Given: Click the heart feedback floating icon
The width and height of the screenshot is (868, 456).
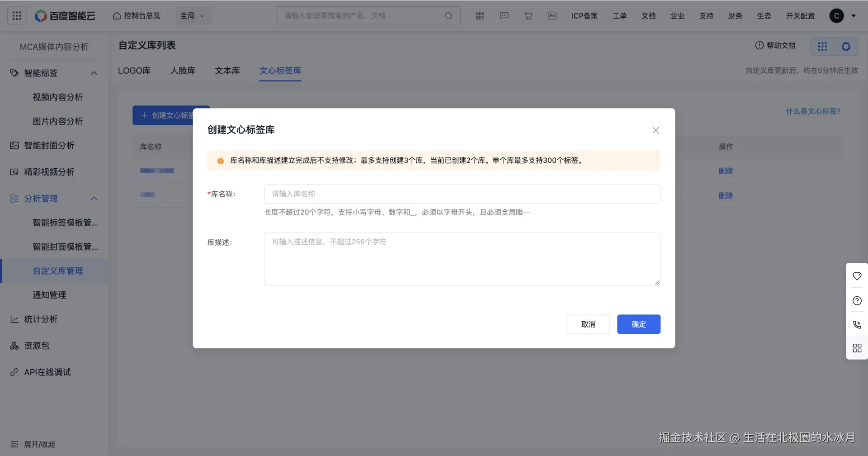Looking at the screenshot, I should (857, 276).
